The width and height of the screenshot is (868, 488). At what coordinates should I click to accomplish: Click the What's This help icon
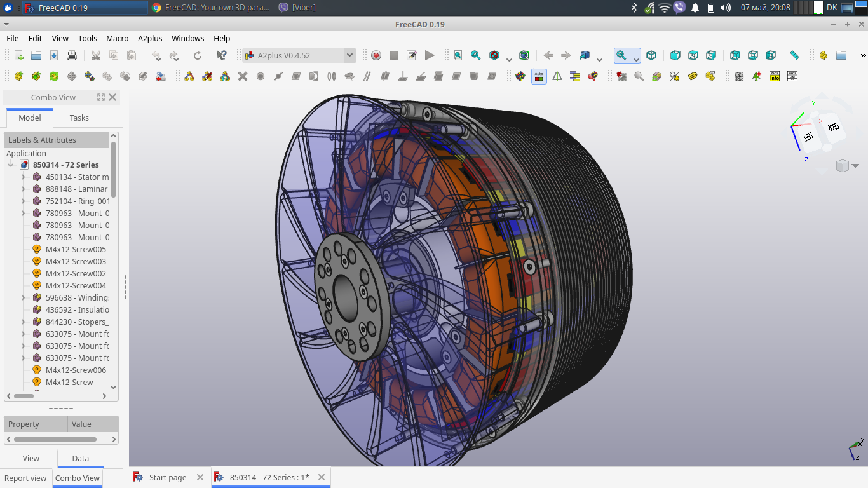(x=221, y=56)
